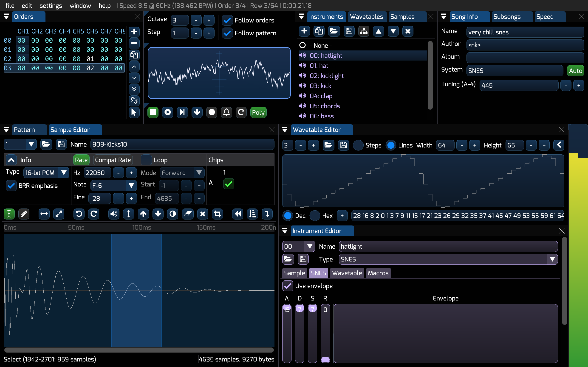
Task: Open the settings menu
Action: [x=51, y=5]
